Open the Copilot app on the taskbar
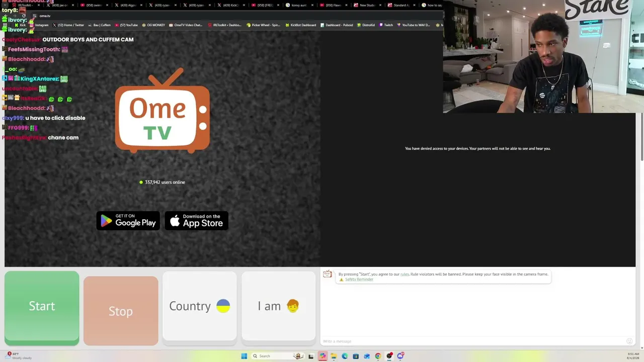The image size is (644, 362). [x=323, y=356]
